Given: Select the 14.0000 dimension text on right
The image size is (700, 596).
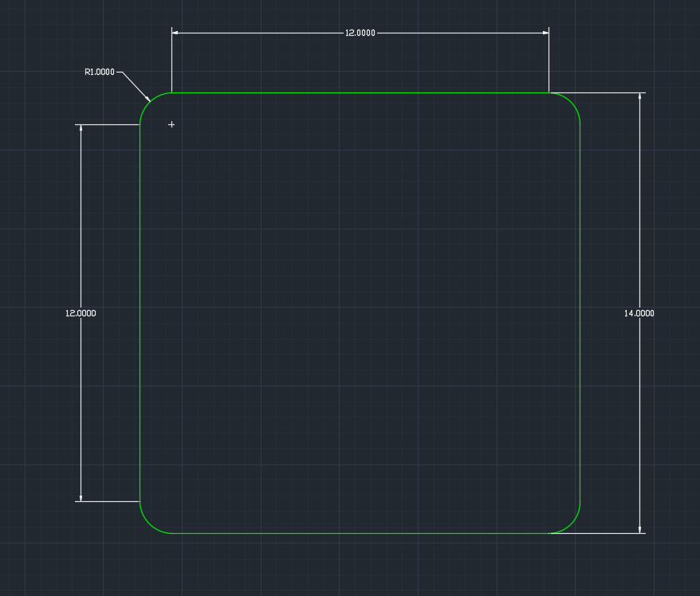Looking at the screenshot, I should tap(639, 313).
